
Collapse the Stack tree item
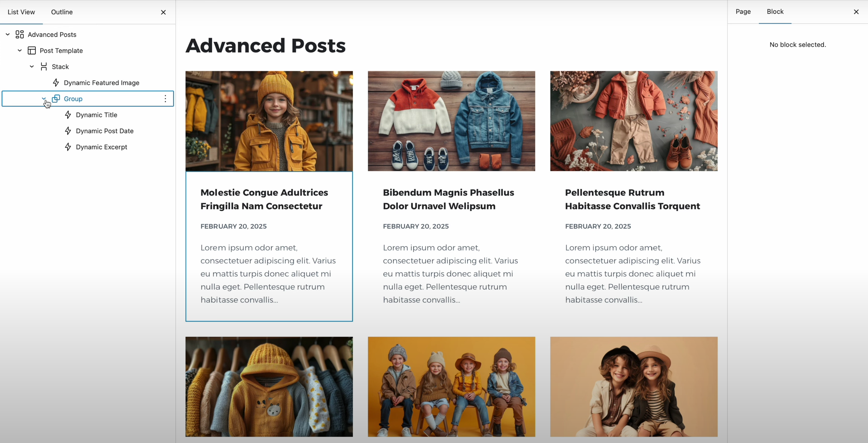32,67
